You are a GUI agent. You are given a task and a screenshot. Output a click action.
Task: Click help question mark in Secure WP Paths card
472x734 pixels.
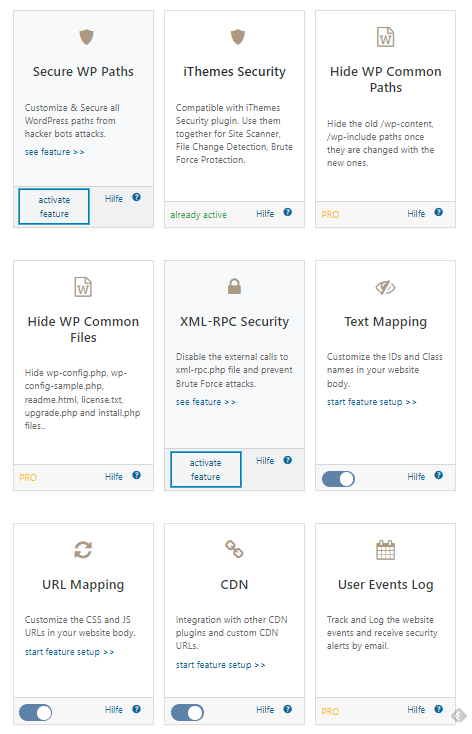[x=136, y=197]
